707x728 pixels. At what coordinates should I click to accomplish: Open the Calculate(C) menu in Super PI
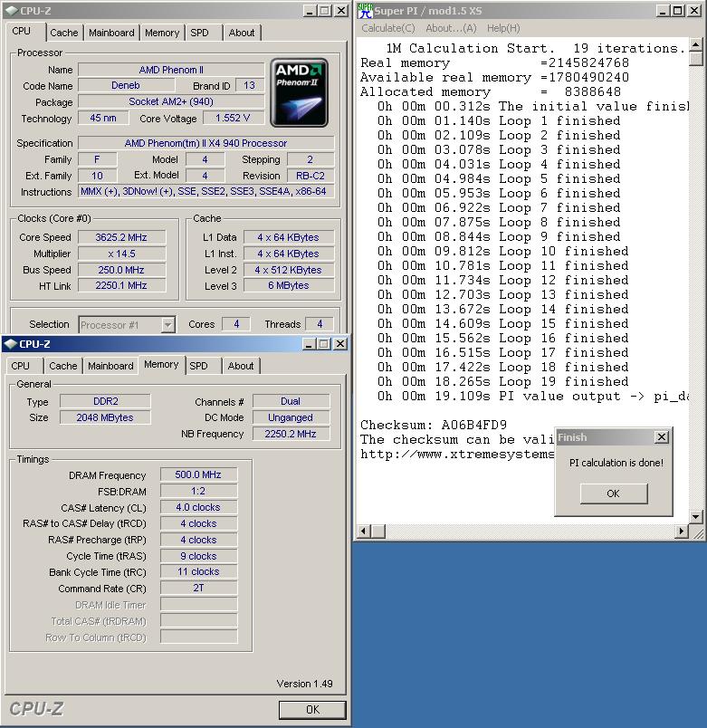[388, 28]
